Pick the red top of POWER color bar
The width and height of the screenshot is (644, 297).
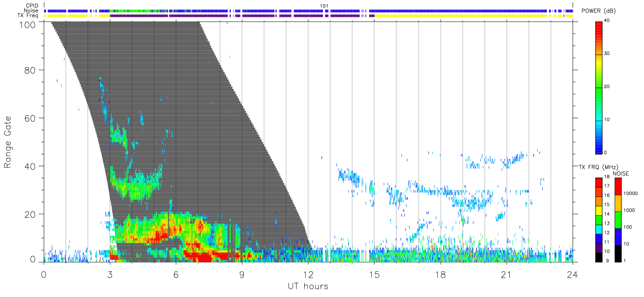tap(598, 29)
